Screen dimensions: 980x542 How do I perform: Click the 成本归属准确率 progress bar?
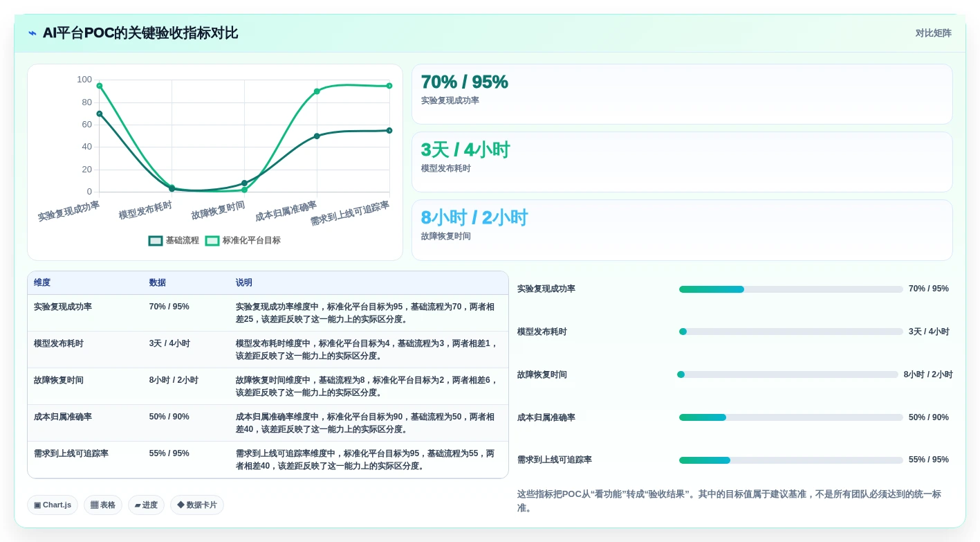click(791, 417)
